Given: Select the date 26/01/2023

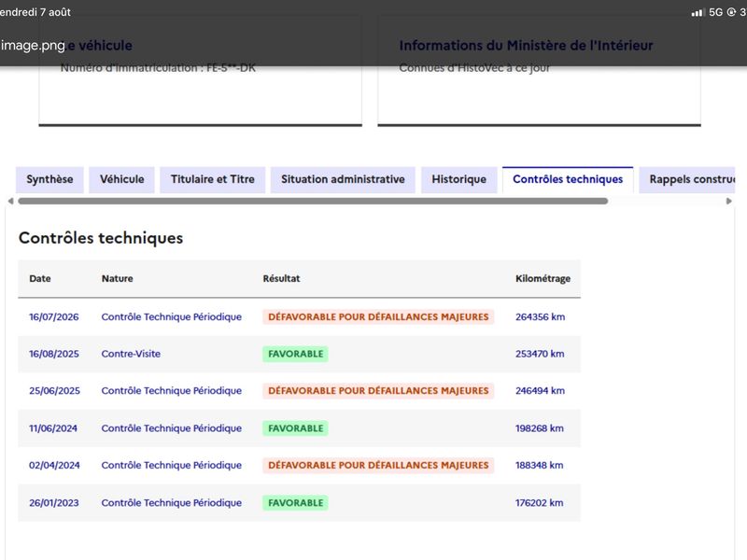Looking at the screenshot, I should click(x=54, y=503).
